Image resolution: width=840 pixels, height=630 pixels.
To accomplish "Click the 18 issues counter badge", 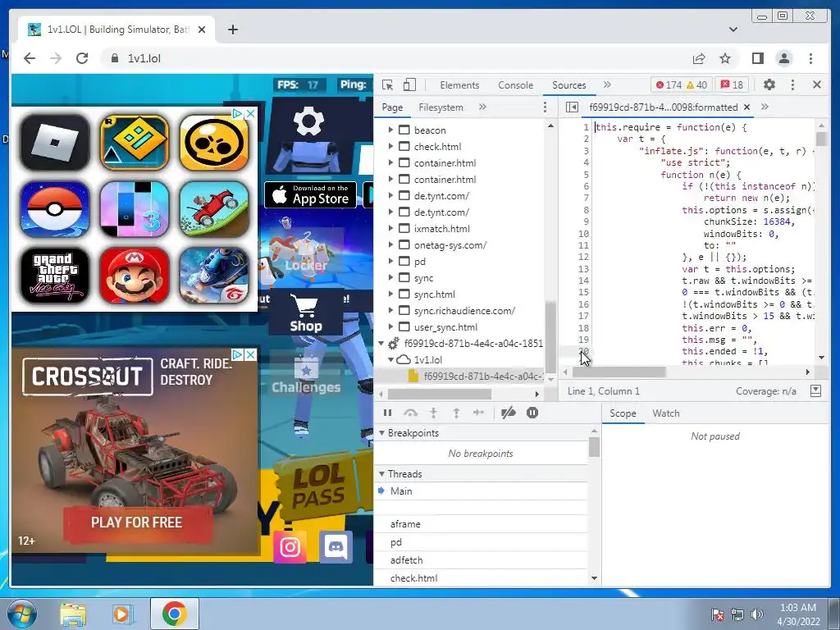I will [x=732, y=84].
